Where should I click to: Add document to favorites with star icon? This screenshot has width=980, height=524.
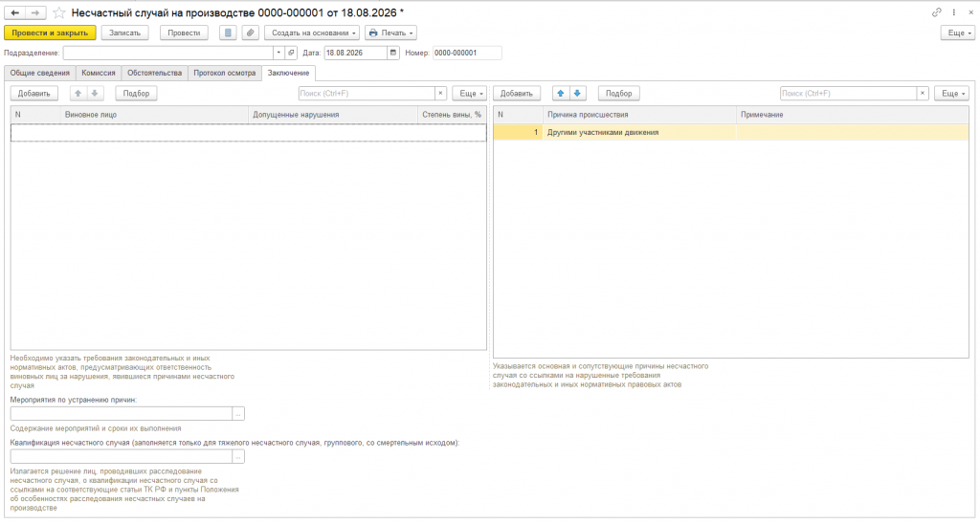[x=58, y=12]
